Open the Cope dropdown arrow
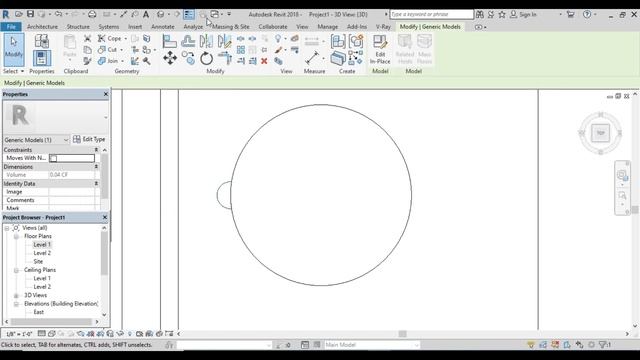The height and width of the screenshot is (360, 640). pos(126,38)
